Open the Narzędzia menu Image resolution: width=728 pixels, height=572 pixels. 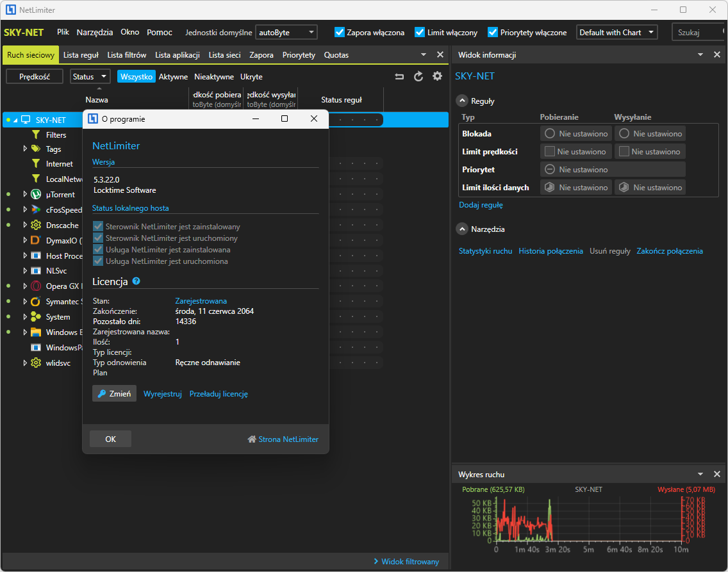pyautogui.click(x=95, y=32)
